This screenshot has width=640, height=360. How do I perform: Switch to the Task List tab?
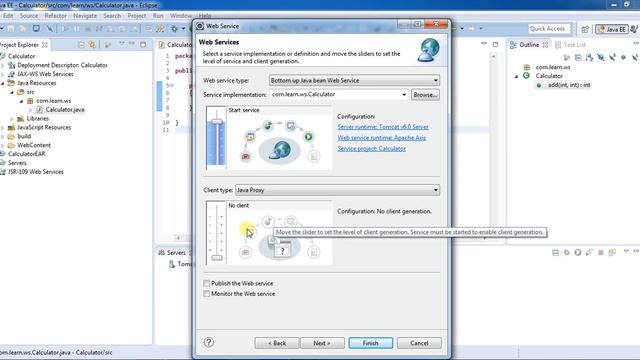pos(571,44)
